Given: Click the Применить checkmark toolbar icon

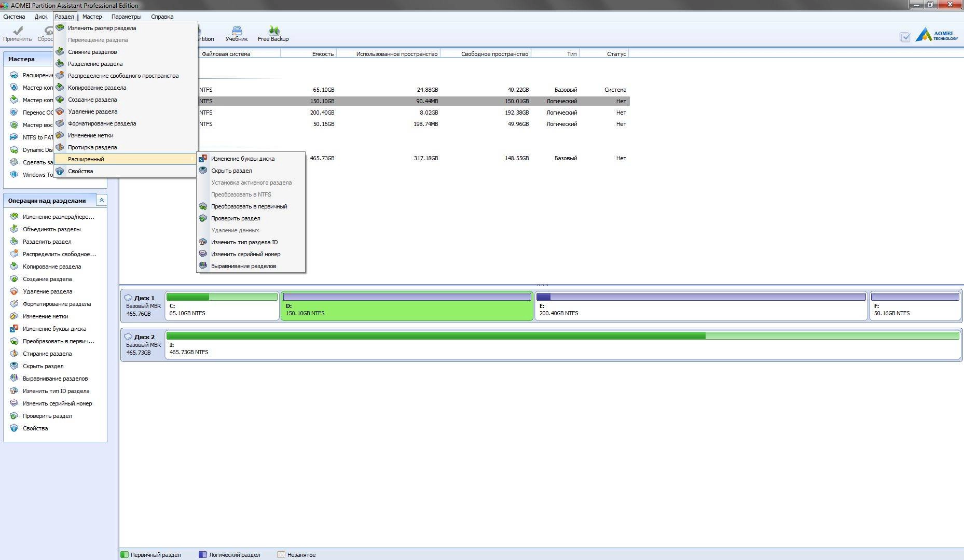Looking at the screenshot, I should point(18,31).
